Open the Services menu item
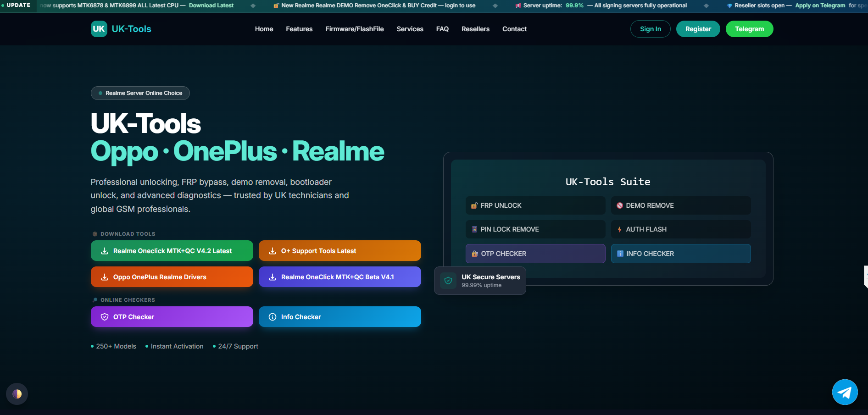 point(410,29)
